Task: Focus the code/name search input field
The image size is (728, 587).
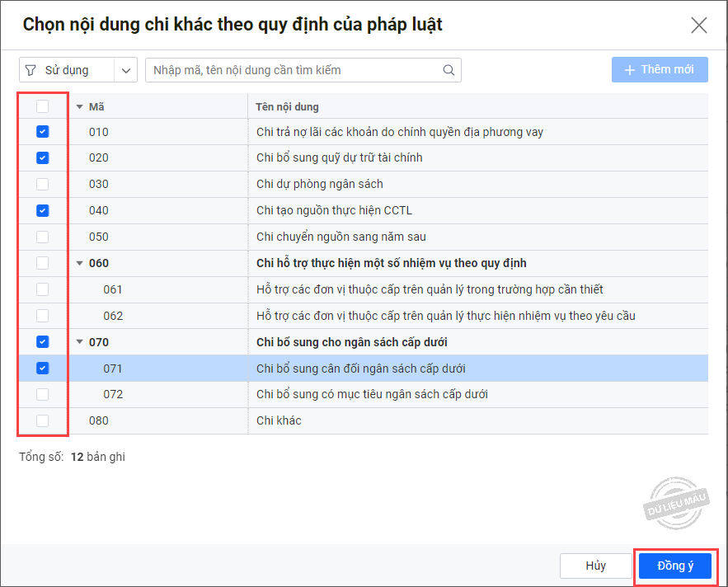Action: pyautogui.click(x=295, y=70)
